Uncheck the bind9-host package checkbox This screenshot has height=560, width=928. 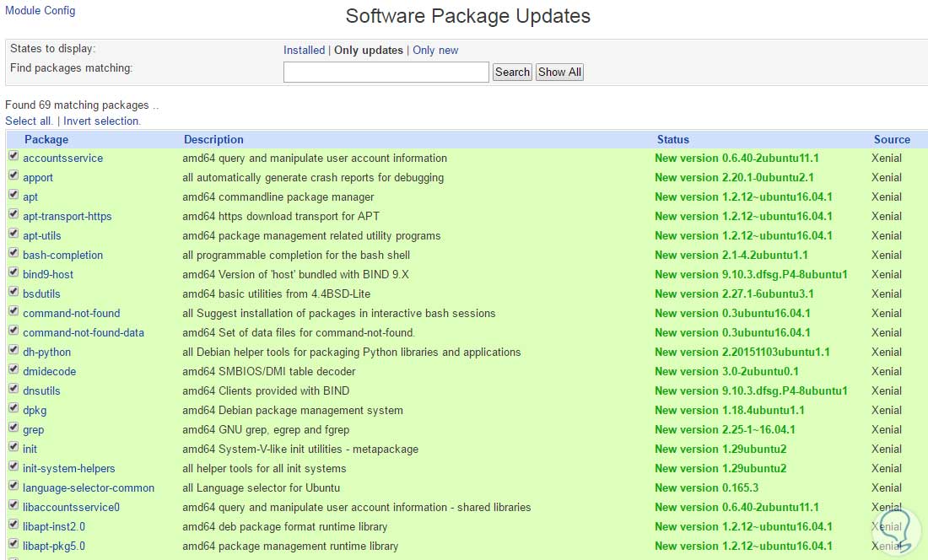tap(13, 273)
